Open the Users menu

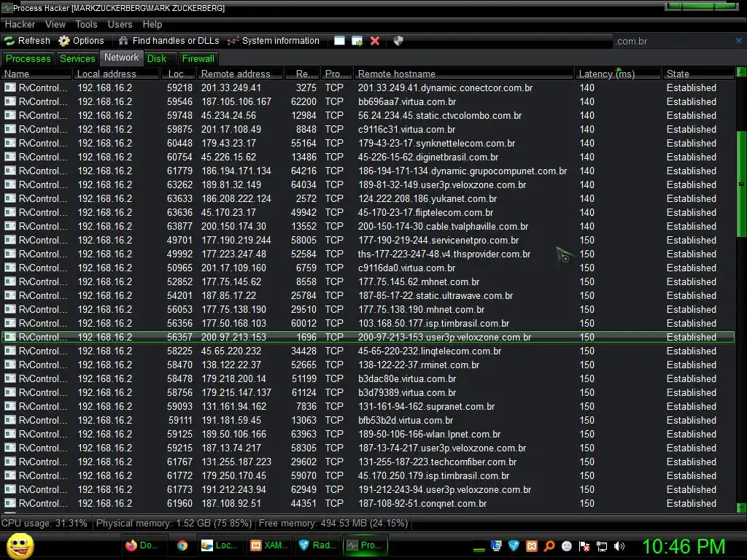click(120, 24)
